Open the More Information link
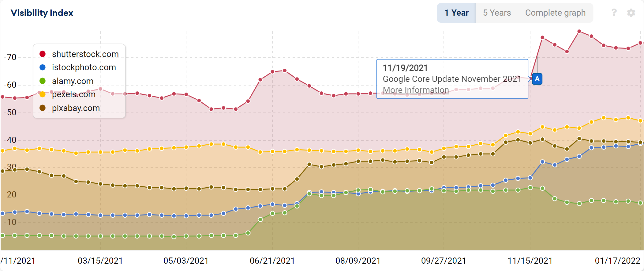The image size is (644, 271). pyautogui.click(x=416, y=90)
